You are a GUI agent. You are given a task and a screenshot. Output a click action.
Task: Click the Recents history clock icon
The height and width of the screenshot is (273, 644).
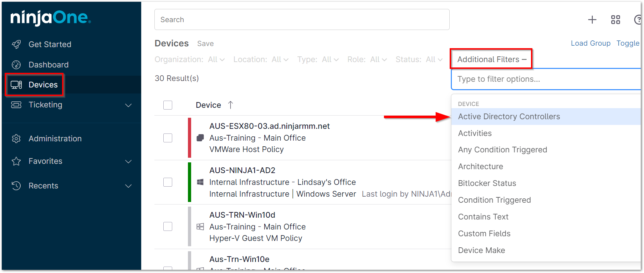(x=16, y=186)
